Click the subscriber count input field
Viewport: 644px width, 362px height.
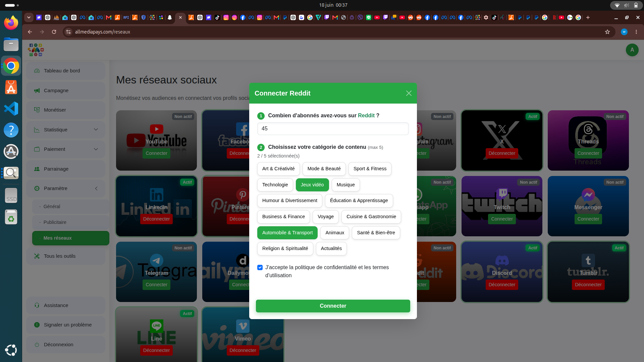(333, 129)
